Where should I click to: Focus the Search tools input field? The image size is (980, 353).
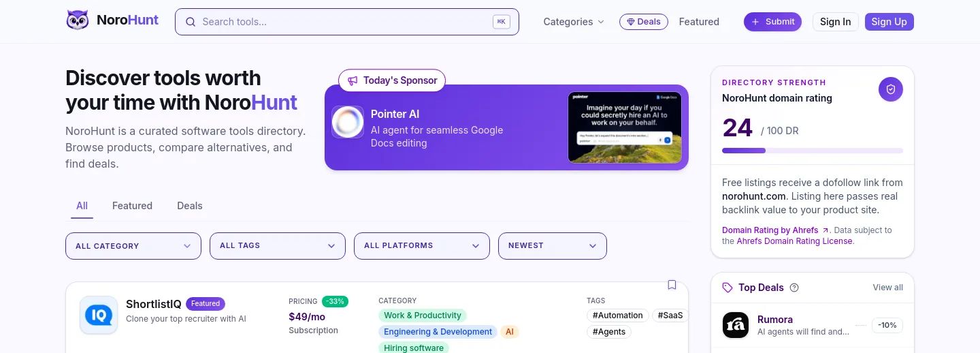coord(347,22)
